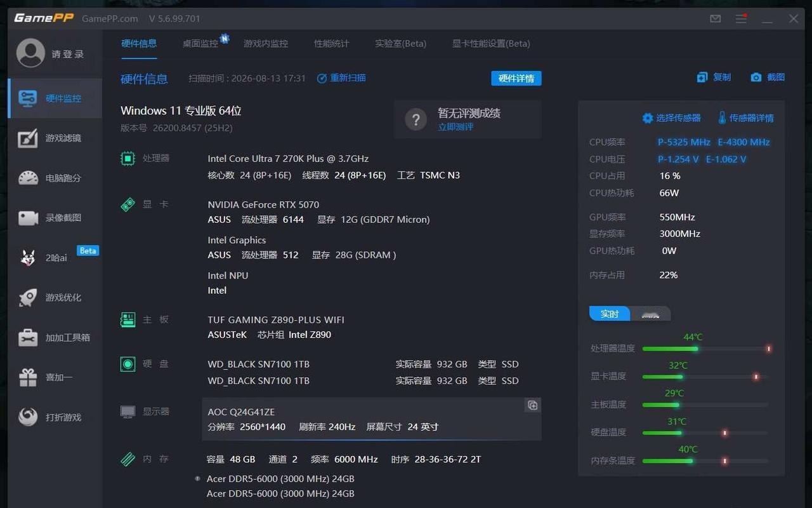Click the P-5325 MHz CPU frequency value
Viewport: 812px width, 508px height.
pos(684,142)
